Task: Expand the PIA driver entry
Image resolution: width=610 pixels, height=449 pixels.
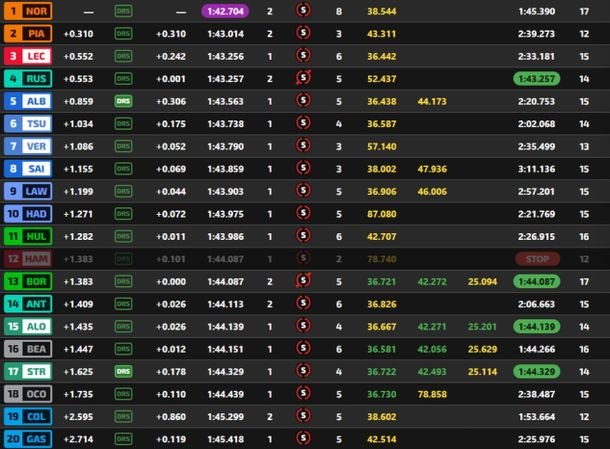Action: [27, 33]
